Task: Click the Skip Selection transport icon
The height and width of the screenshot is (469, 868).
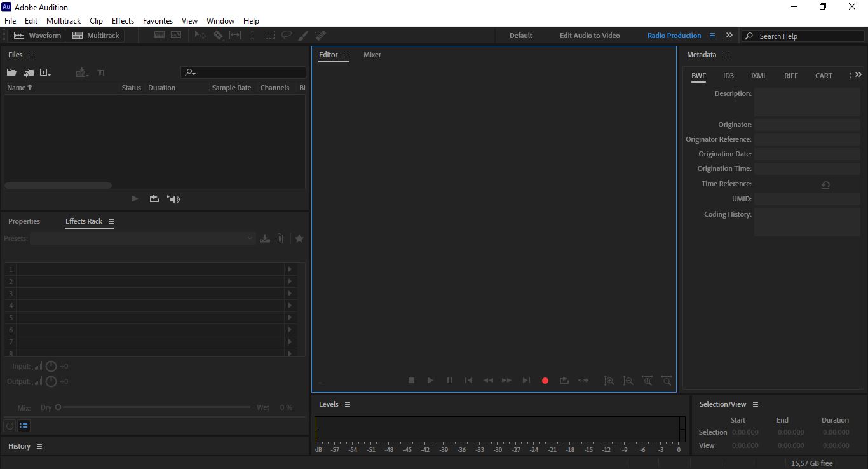Action: (x=583, y=381)
